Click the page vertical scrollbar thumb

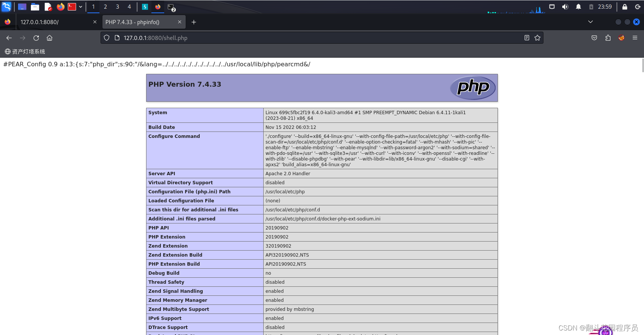[x=642, y=65]
